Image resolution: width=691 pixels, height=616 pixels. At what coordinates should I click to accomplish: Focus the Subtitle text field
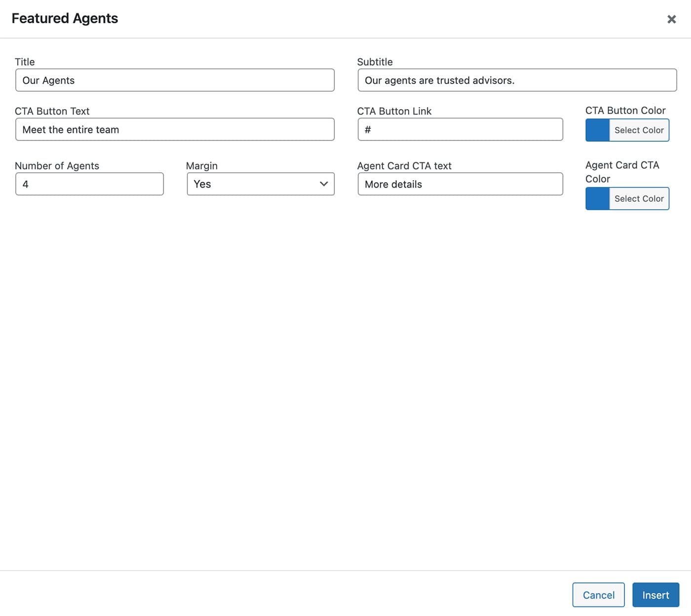tap(517, 80)
